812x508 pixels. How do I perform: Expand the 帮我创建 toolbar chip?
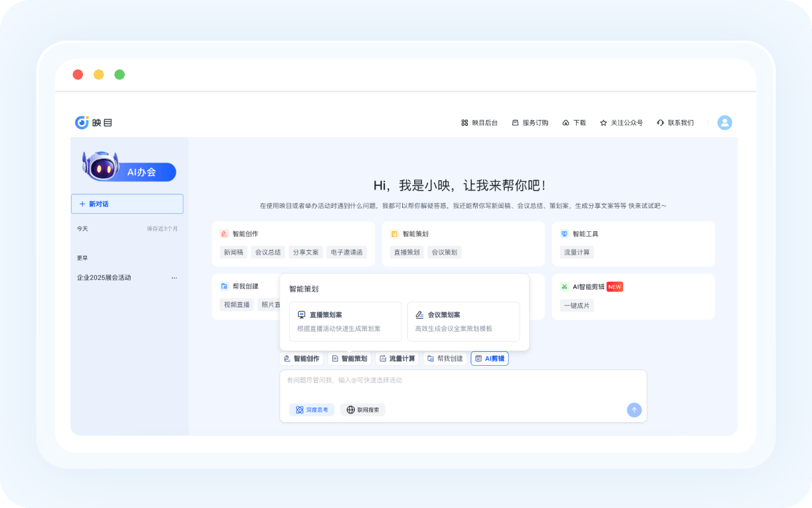tap(445, 359)
